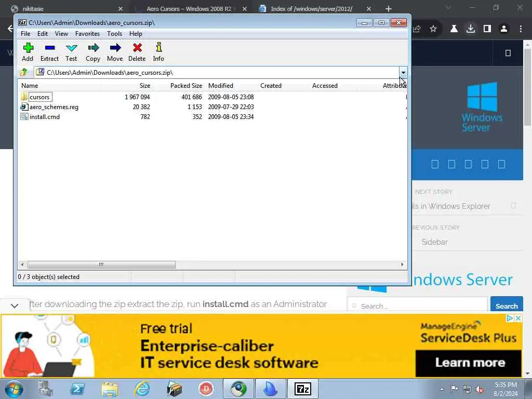Open Windows Explorer taskbar icon
Image resolution: width=532 pixels, height=399 pixels.
(x=110, y=389)
